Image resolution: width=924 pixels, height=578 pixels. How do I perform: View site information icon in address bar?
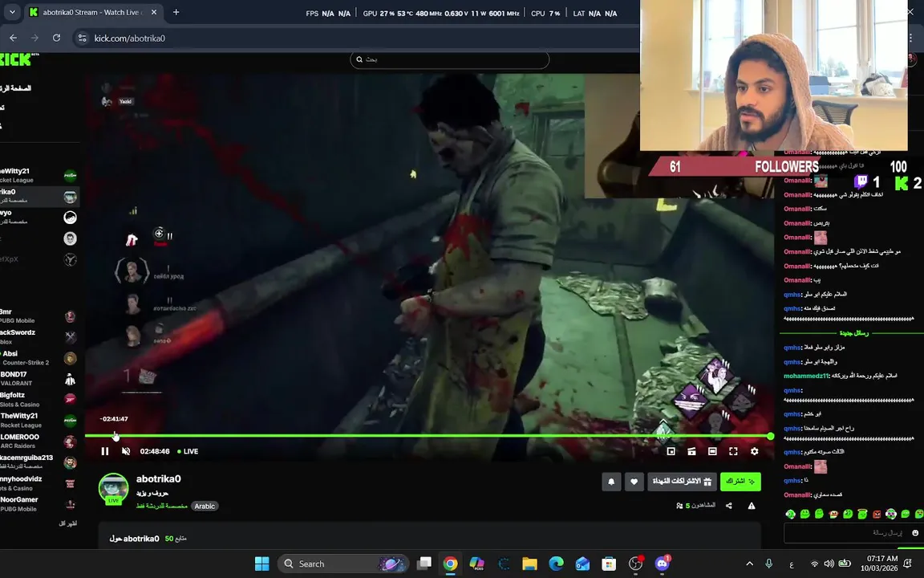click(82, 38)
